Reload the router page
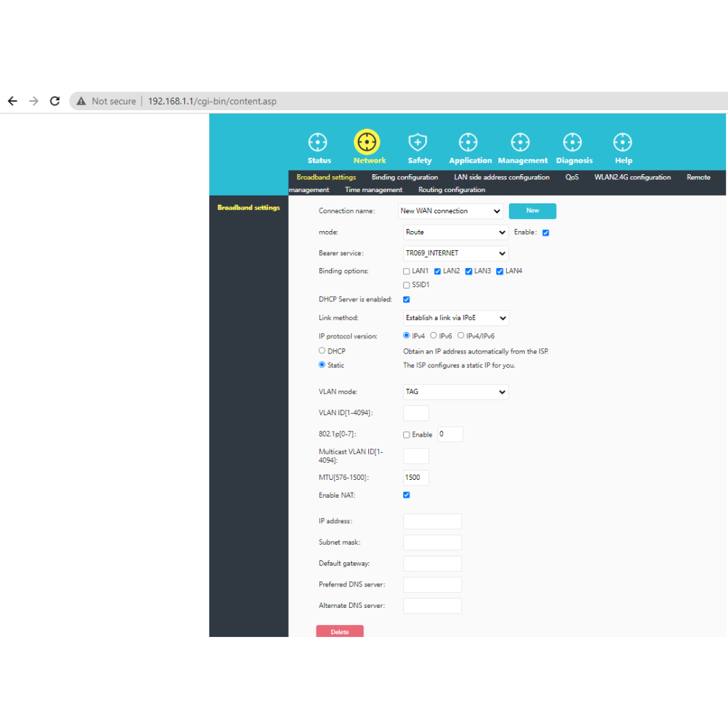 point(55,101)
